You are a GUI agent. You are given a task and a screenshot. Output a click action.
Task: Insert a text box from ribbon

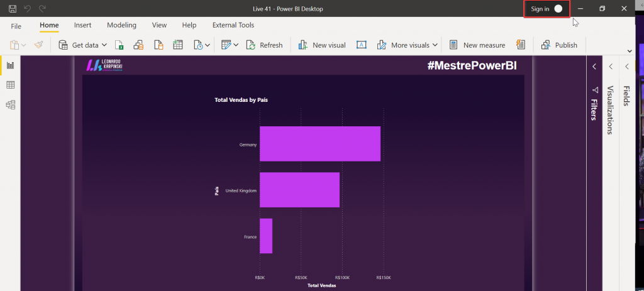pos(362,45)
